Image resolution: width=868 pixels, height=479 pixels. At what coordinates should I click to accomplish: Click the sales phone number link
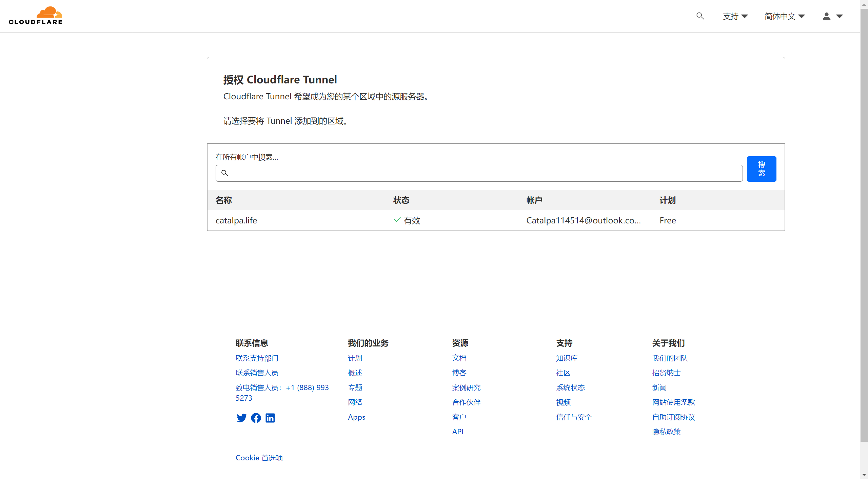tap(282, 393)
